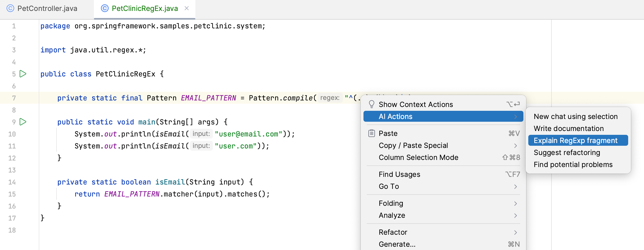The width and height of the screenshot is (644, 250).
Task: Click the main method name on line 9
Action: (147, 122)
